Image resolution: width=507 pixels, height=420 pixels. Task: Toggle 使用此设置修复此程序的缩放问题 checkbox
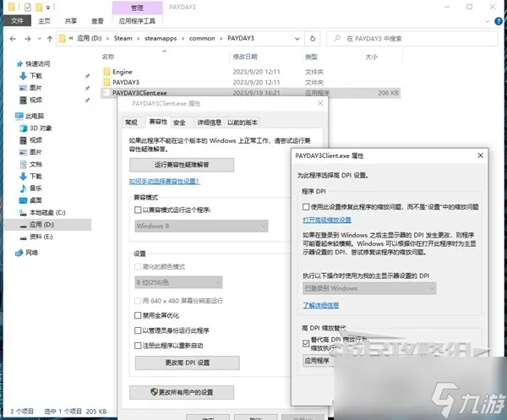click(x=306, y=206)
